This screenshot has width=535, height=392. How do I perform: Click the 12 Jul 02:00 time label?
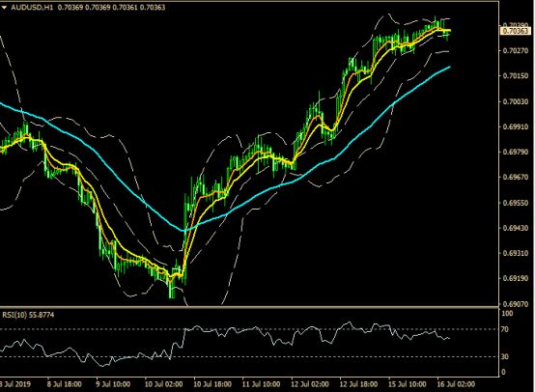point(310,384)
